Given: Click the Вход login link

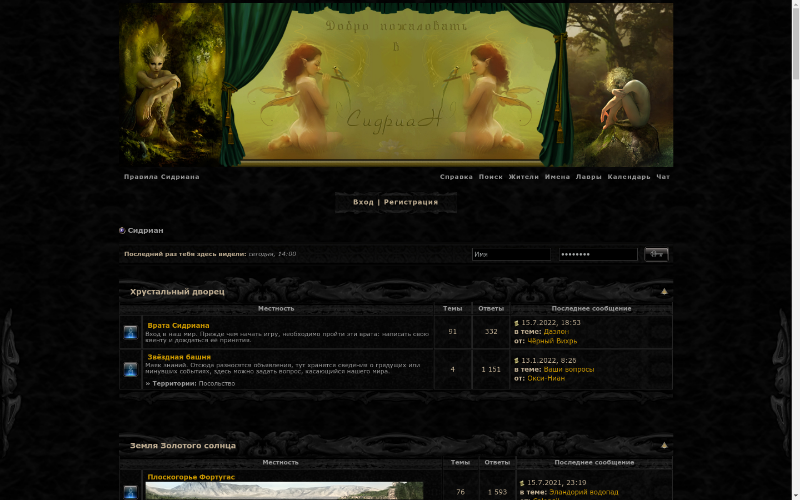Looking at the screenshot, I should coord(363,202).
